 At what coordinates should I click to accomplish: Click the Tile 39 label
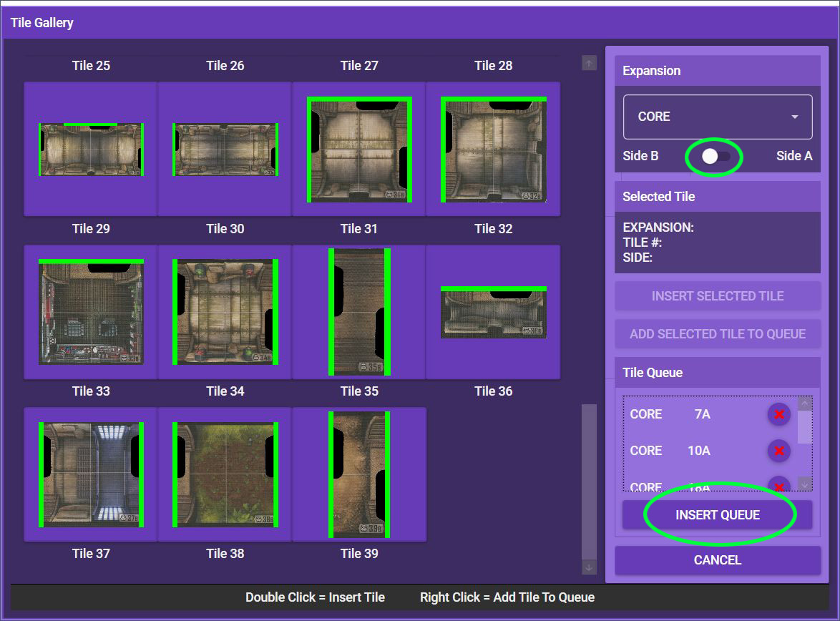tap(359, 554)
